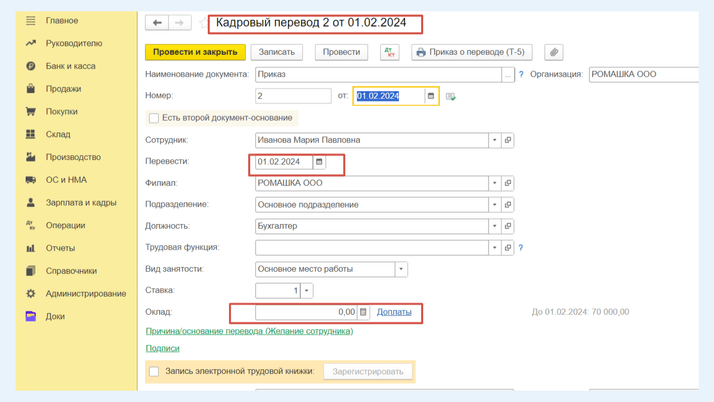Viewport: 714px width, 402px height.
Task: Expand the Подразделение dropdown
Action: click(x=495, y=205)
